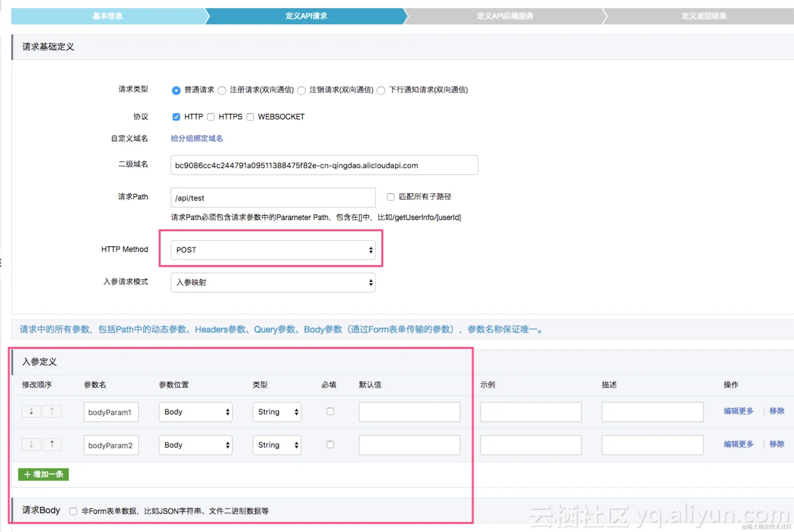Switch to 定义API后端服务 step
The width and height of the screenshot is (794, 532).
coord(505,16)
